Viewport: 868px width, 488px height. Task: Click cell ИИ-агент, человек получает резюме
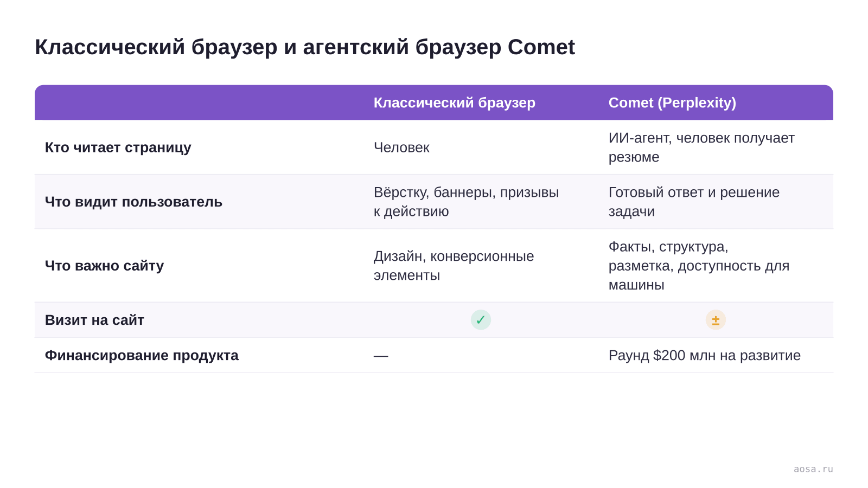coord(701,147)
